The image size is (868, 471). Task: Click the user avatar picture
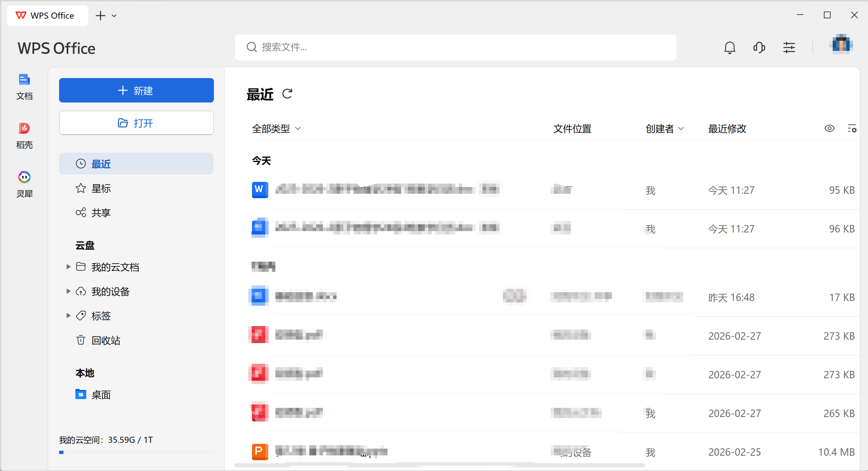point(841,45)
